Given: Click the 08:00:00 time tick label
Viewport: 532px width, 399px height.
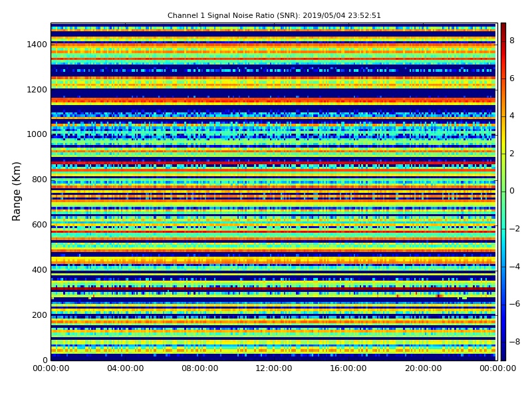Looking at the screenshot, I should 200,368.
